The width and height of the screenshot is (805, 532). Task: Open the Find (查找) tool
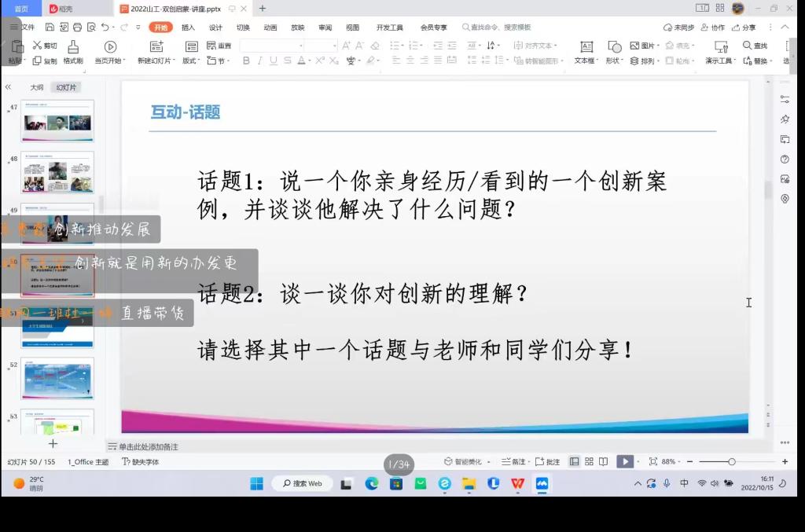[x=755, y=46]
